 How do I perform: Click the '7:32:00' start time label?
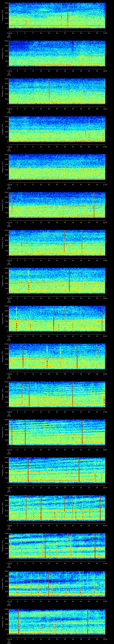(x=9, y=639)
